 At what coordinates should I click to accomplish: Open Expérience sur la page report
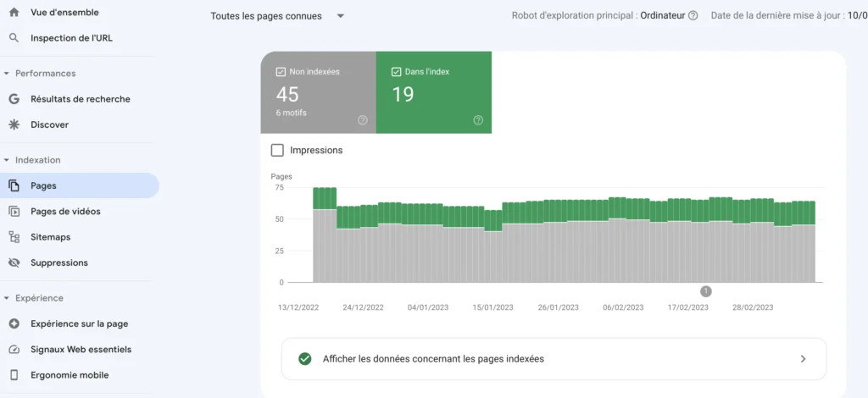click(x=79, y=324)
